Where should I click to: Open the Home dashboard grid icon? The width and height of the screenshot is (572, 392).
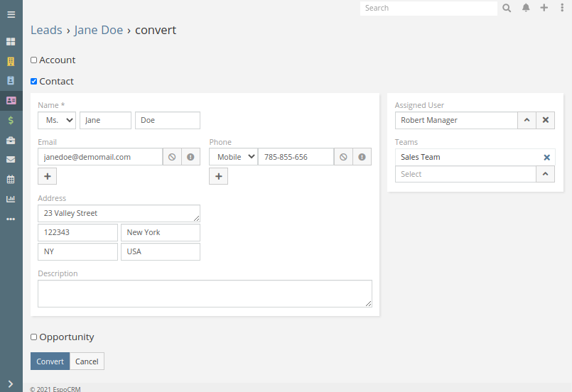click(x=11, y=42)
